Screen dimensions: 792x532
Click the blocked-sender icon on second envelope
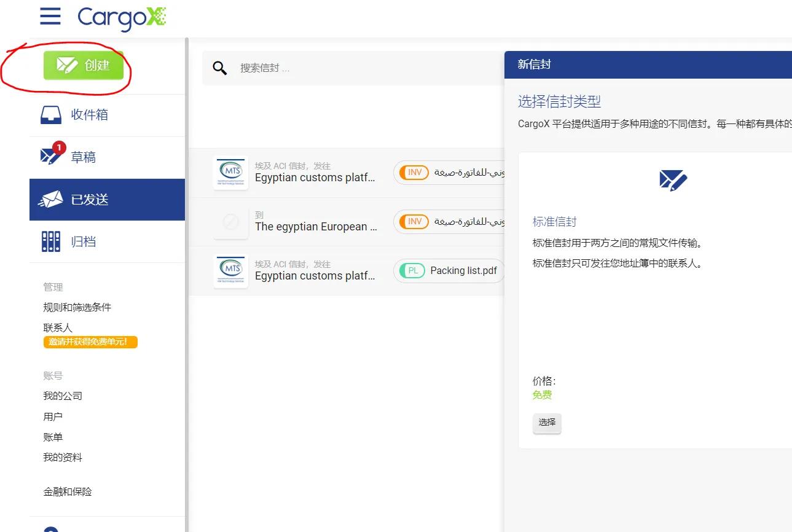230,222
